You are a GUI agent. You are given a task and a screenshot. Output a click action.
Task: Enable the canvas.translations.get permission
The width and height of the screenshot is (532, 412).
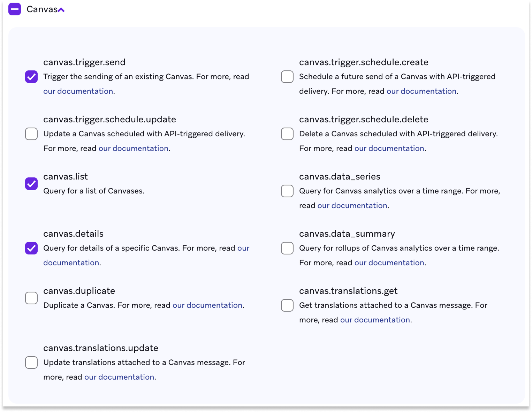pyautogui.click(x=287, y=305)
